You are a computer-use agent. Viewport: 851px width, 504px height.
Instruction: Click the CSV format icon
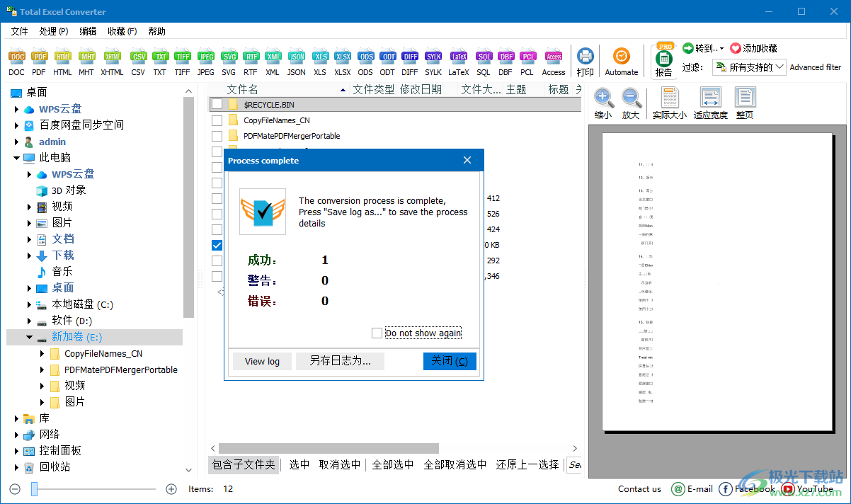[x=138, y=62]
